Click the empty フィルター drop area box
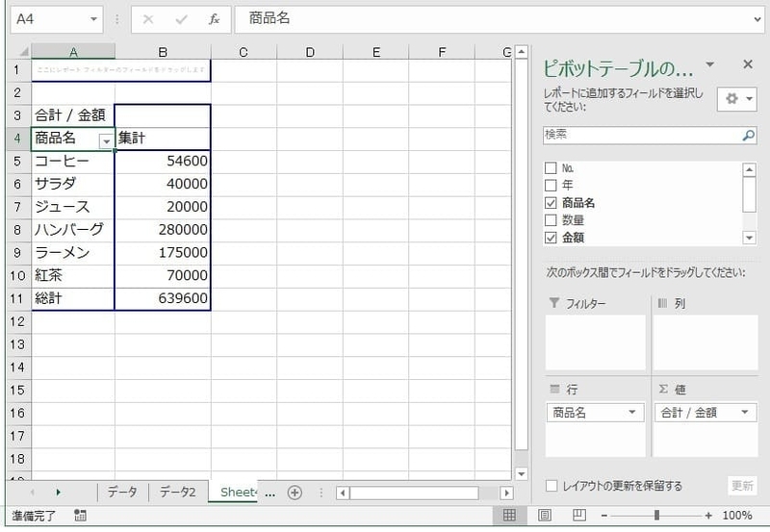 pos(595,342)
